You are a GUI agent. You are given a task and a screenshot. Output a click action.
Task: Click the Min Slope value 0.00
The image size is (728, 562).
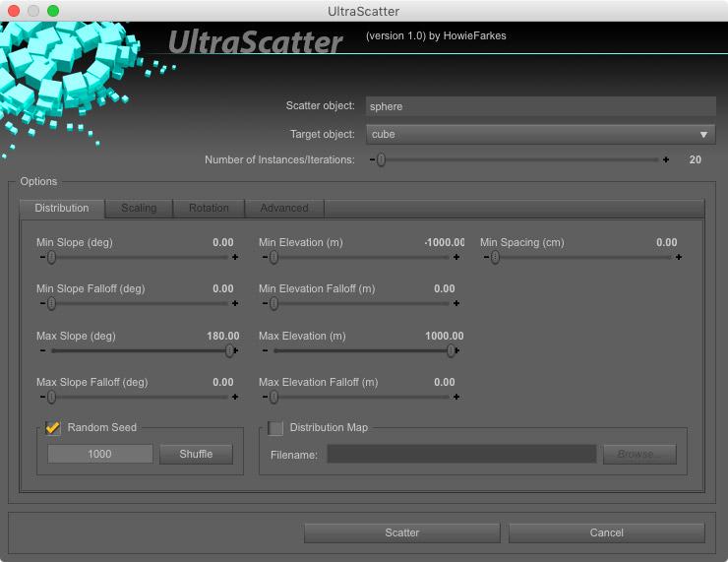coord(223,242)
